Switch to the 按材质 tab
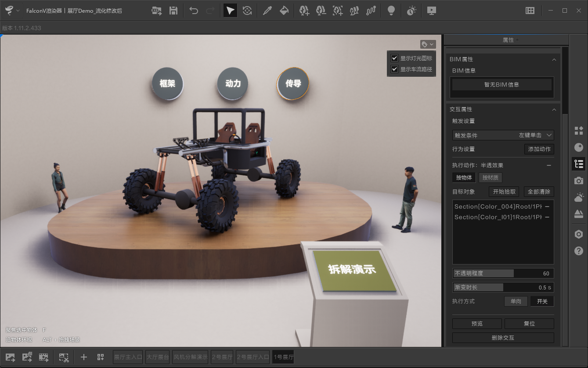This screenshot has width=588, height=368. click(x=490, y=178)
